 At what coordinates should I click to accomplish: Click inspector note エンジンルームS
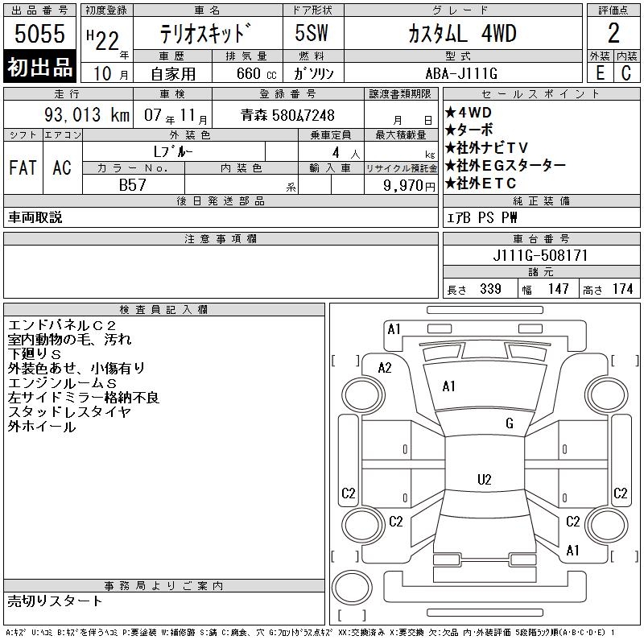pos(62,383)
